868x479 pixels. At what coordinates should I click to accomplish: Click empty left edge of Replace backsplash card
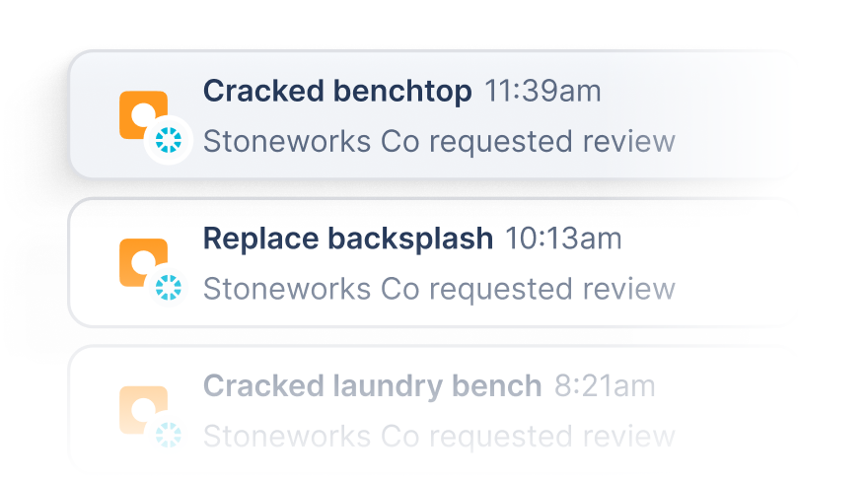(89, 262)
